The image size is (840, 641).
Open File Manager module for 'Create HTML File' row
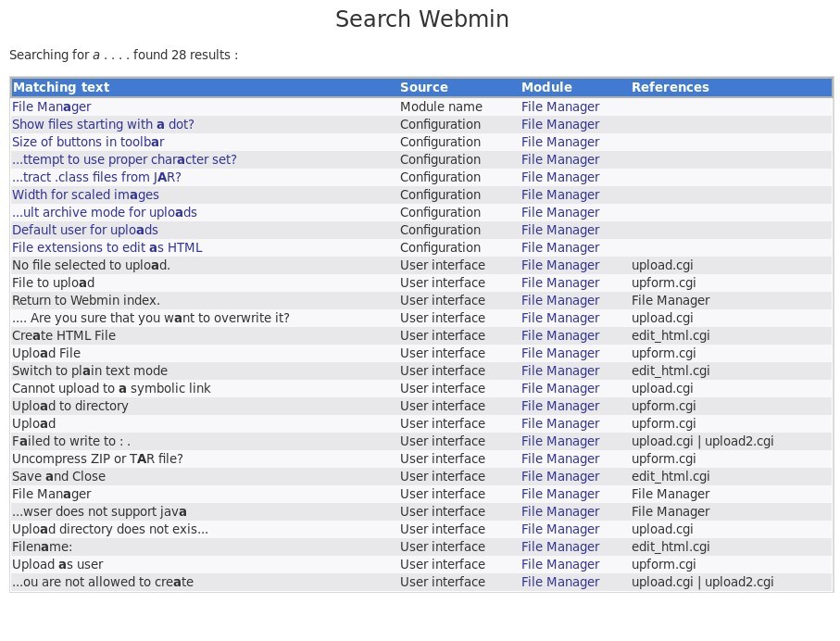(560, 335)
